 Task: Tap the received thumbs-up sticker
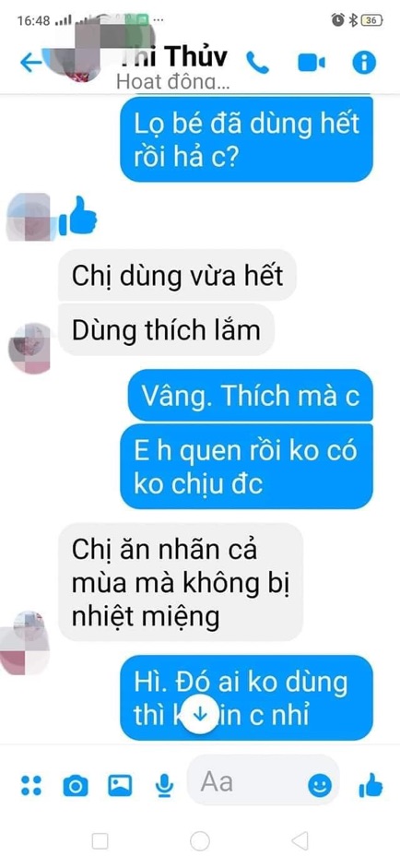click(78, 216)
